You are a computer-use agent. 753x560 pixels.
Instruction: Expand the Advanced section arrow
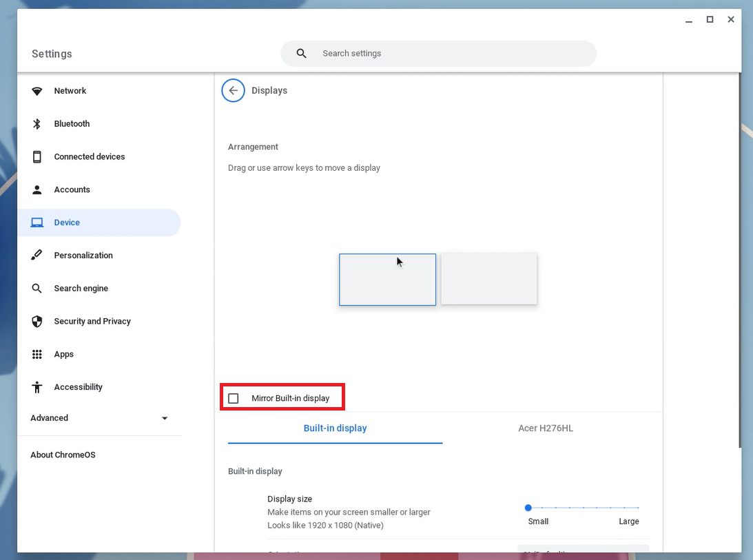(x=164, y=418)
